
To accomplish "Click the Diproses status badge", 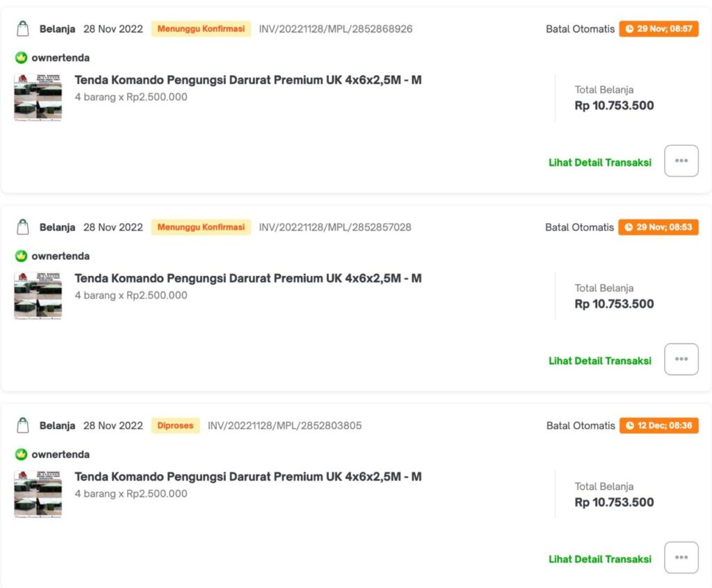I will (175, 425).
